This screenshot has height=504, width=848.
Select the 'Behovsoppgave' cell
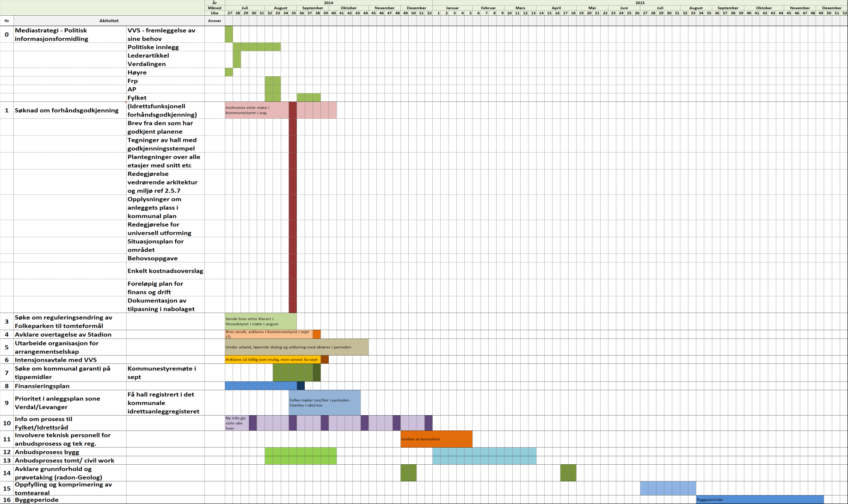(166, 258)
